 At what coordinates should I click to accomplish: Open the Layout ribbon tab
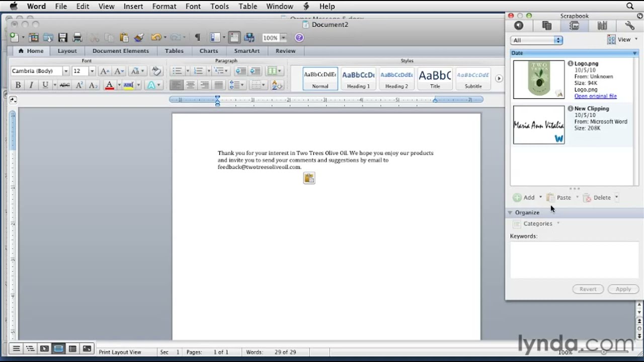(67, 51)
